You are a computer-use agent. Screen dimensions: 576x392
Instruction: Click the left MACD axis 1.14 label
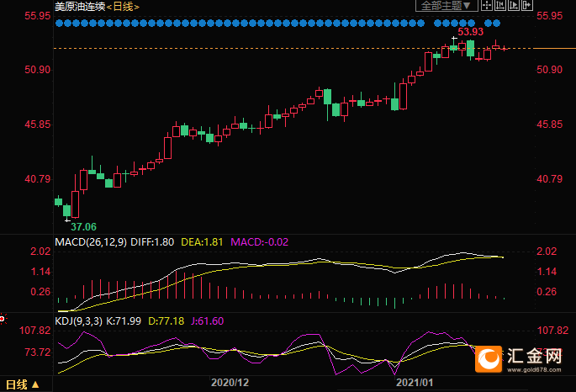coord(40,272)
